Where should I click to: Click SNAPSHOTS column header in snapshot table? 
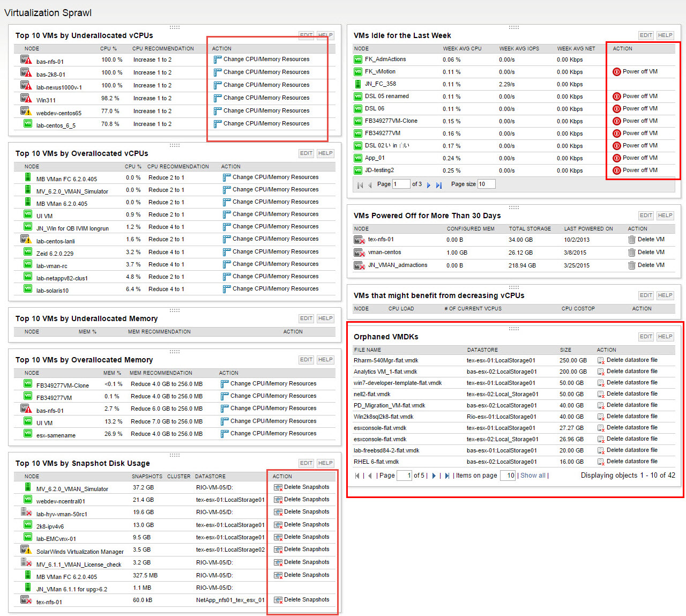147,477
